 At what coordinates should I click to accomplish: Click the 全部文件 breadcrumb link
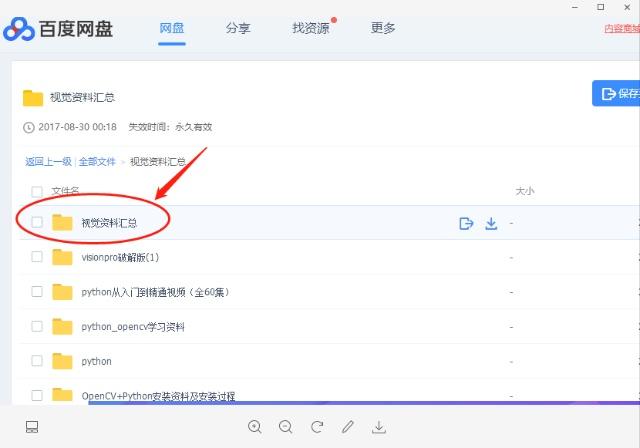(x=98, y=161)
